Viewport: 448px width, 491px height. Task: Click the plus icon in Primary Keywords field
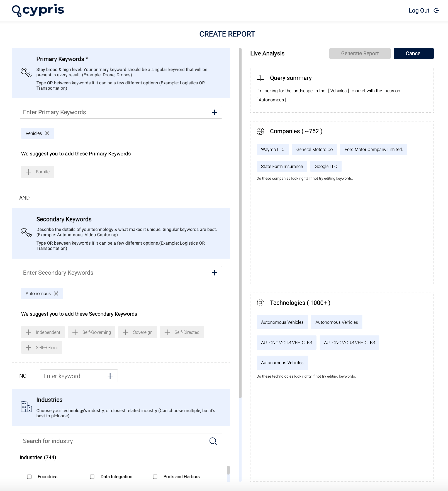tap(214, 112)
